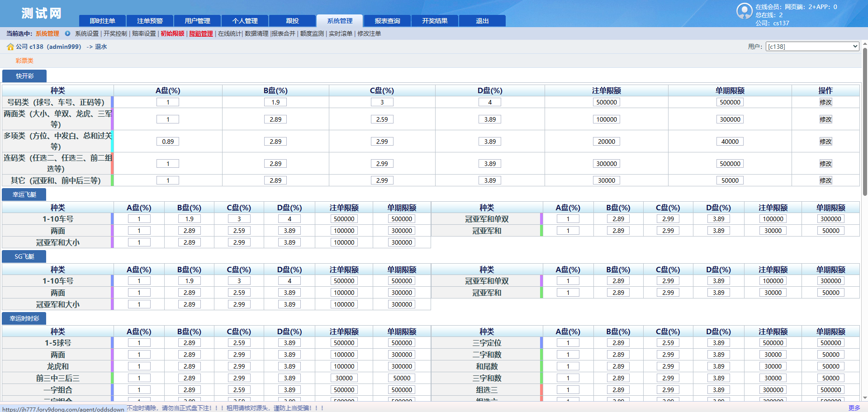Click 注单限额 field for 连码类 row
This screenshot has height=412, width=868.
pos(606,164)
